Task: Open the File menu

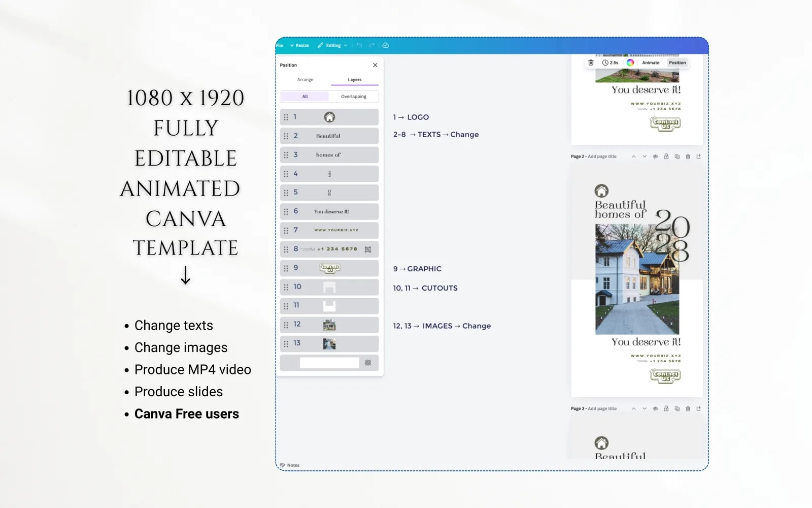Action: pos(280,45)
